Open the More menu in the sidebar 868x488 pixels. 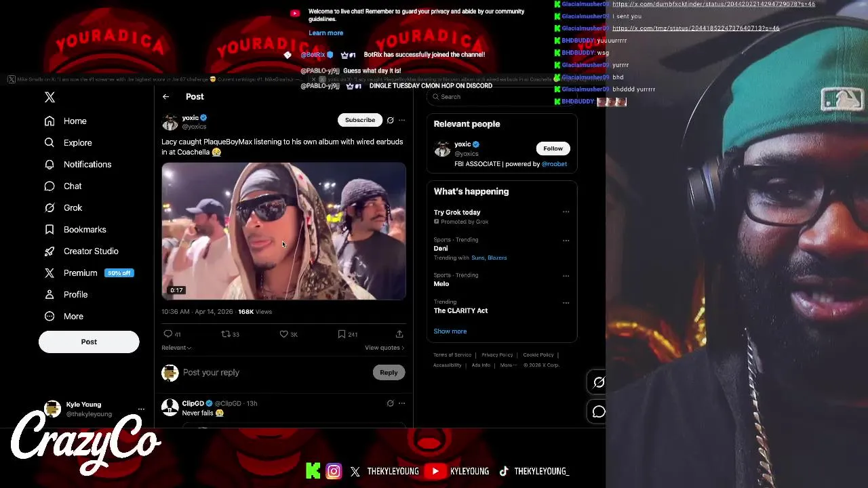click(x=64, y=316)
